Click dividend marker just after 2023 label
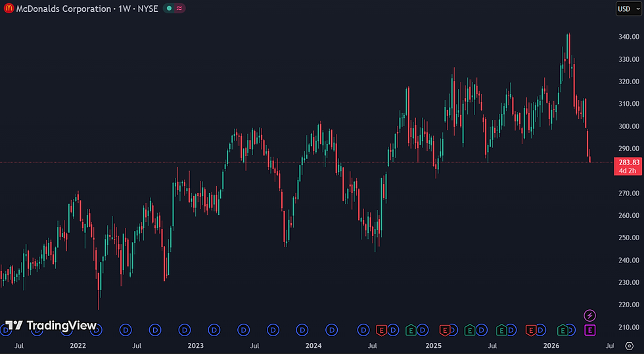Screen dimensions: 644x354 click(x=214, y=330)
